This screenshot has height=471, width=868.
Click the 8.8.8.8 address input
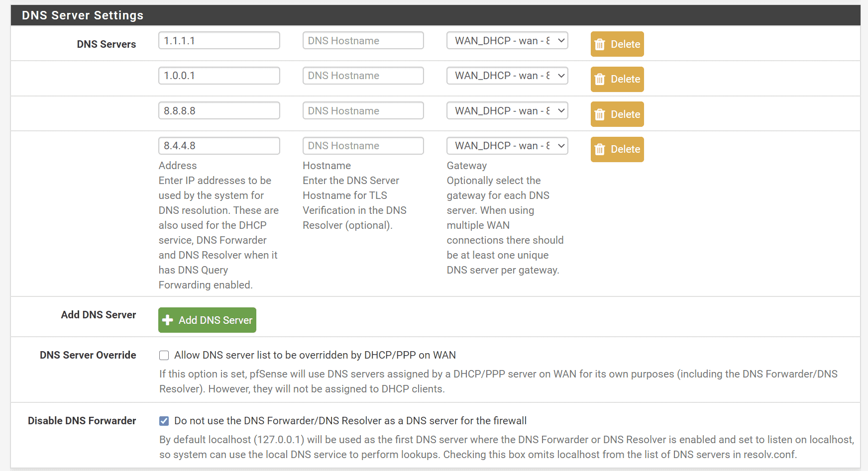coord(219,111)
